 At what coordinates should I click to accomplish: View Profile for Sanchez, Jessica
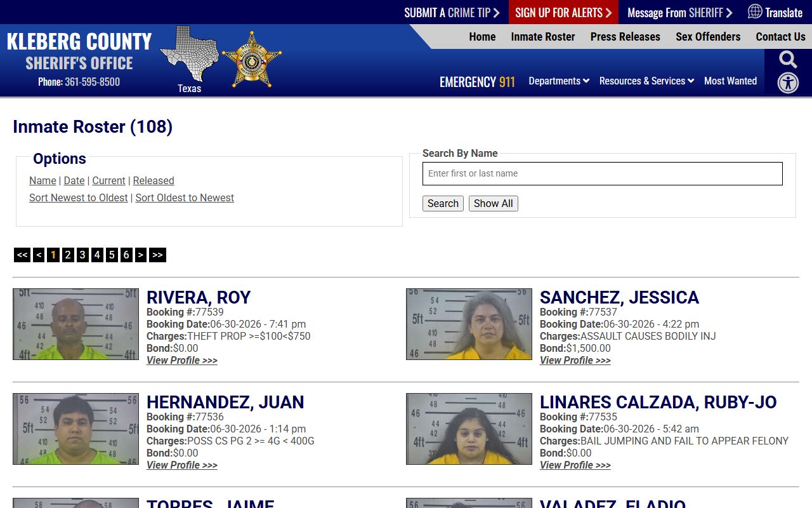coord(575,360)
